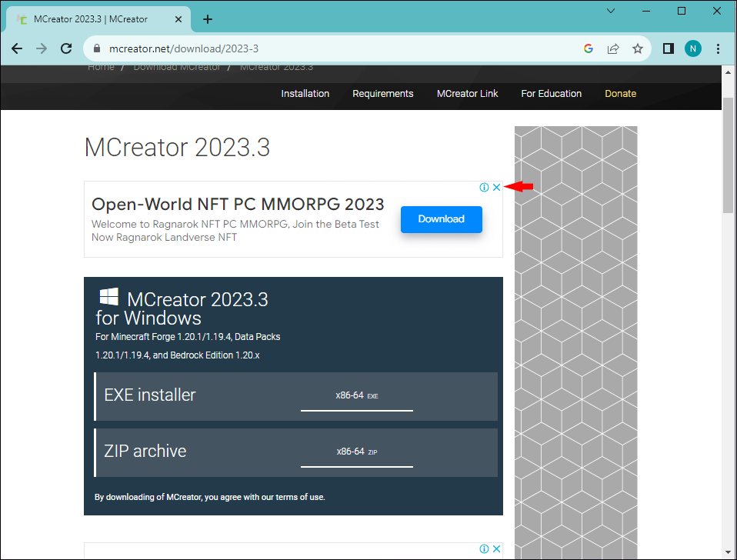Close the bottom ad with X
The image size is (737, 560).
point(496,548)
